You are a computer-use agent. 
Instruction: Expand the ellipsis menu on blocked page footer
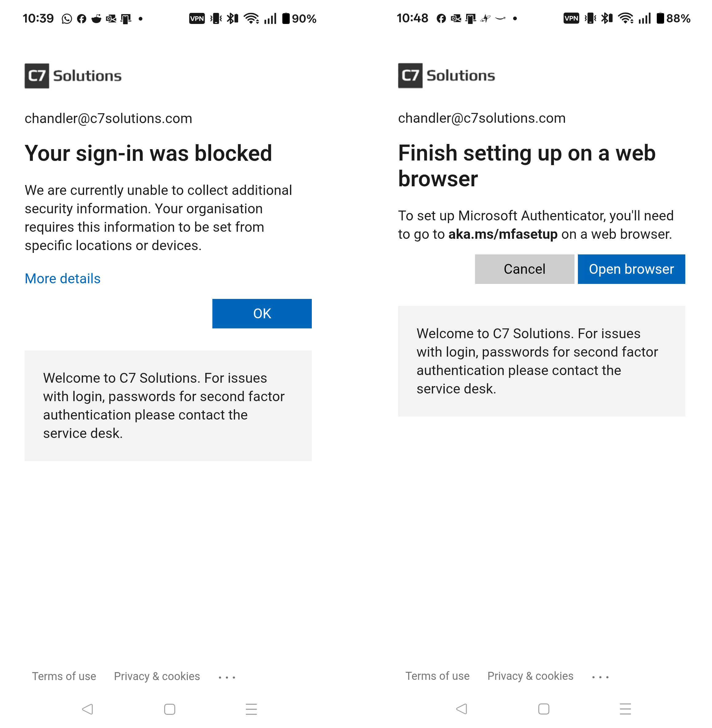pos(227,677)
